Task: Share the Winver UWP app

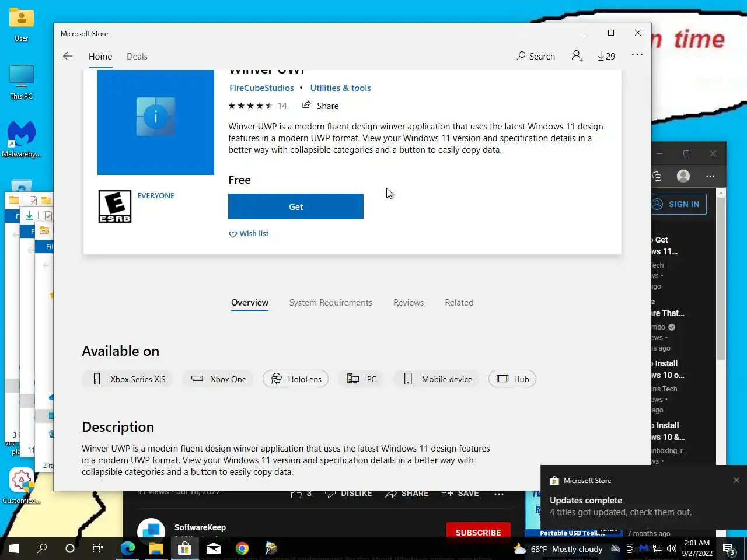Action: (x=320, y=106)
